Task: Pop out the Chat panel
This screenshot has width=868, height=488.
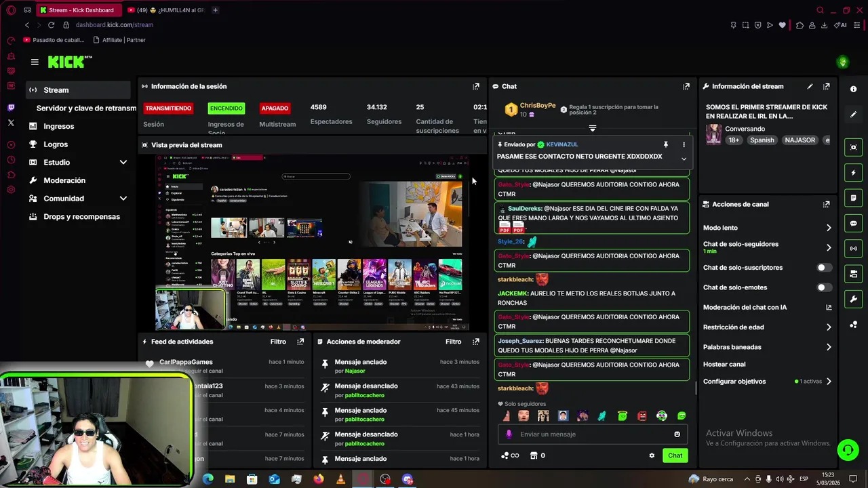Action: point(686,87)
